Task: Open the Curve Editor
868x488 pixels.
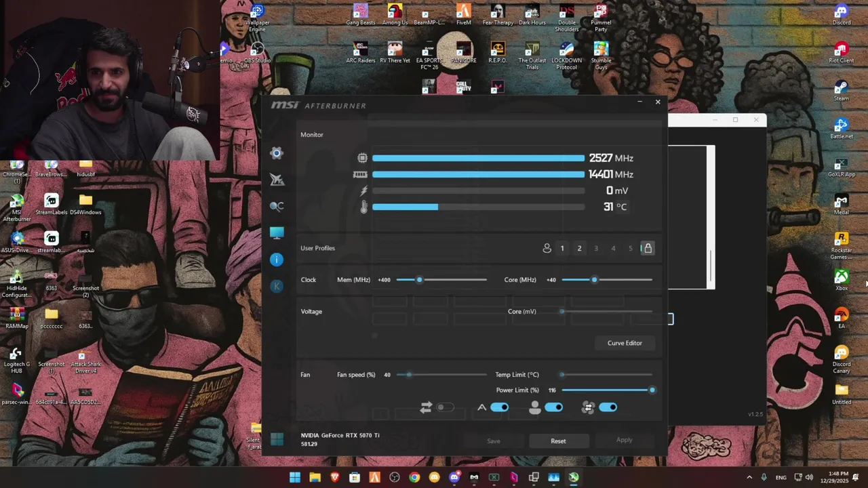Action: [625, 343]
